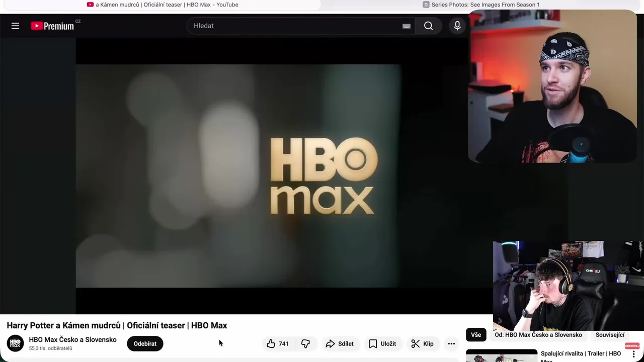Subscribe with the Odebírat button
The height and width of the screenshot is (362, 644).
(145, 344)
